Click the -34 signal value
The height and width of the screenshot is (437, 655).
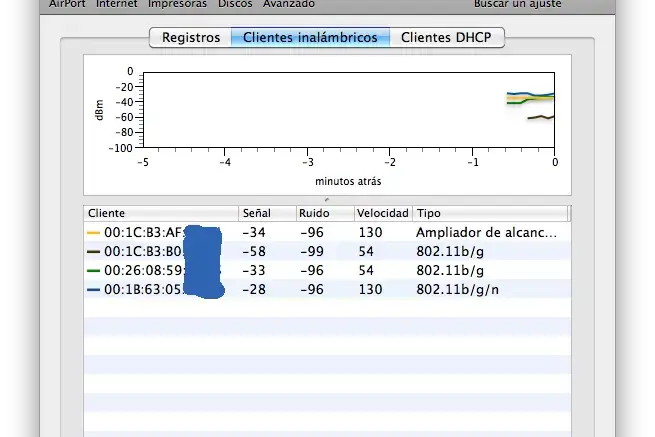tap(254, 233)
